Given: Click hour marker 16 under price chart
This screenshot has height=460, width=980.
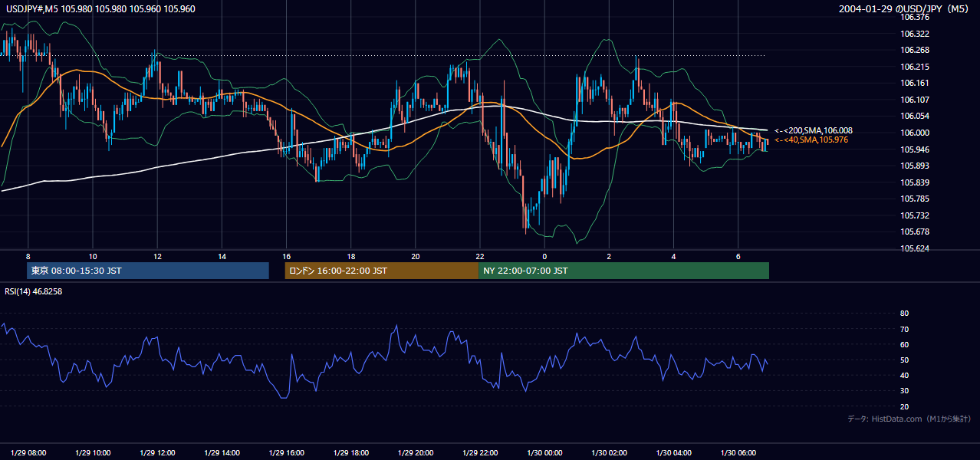Looking at the screenshot, I should tap(286, 256).
